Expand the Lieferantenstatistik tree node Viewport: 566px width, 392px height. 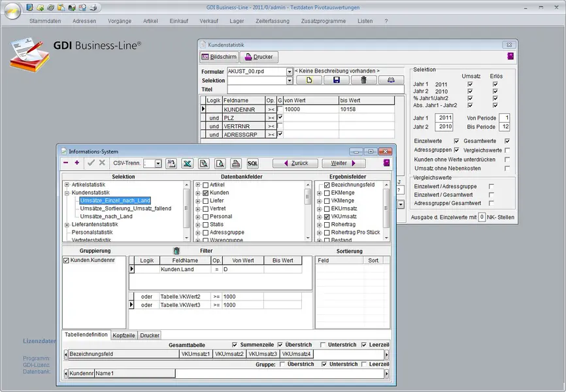tap(67, 224)
